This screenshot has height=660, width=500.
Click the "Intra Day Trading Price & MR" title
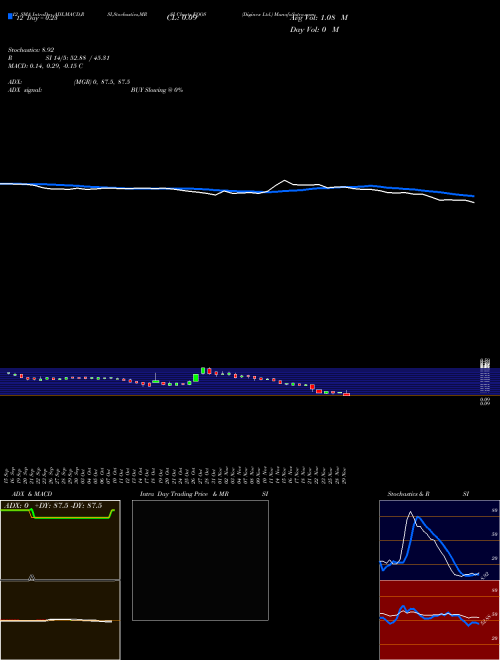click(x=184, y=494)
